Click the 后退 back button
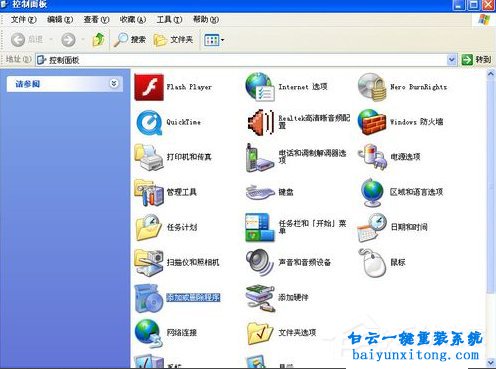The width and height of the screenshot is (496, 369). point(27,40)
